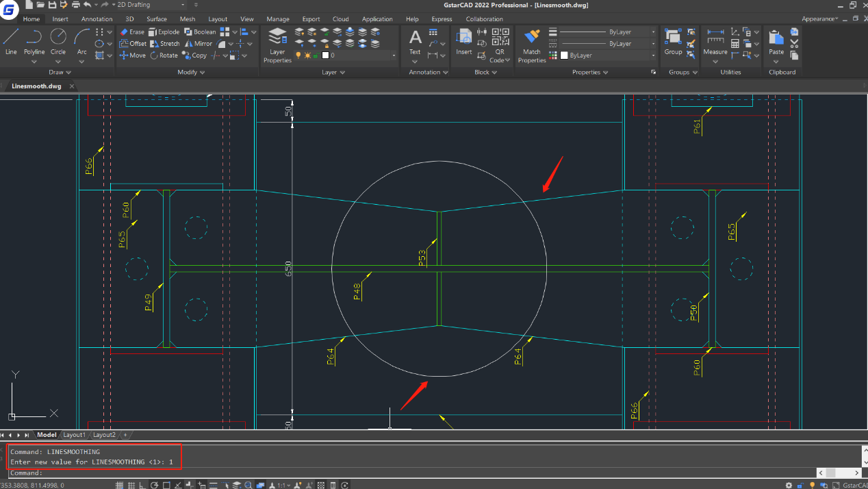Select the Circle tool
The height and width of the screenshot is (489, 868).
pos(58,41)
